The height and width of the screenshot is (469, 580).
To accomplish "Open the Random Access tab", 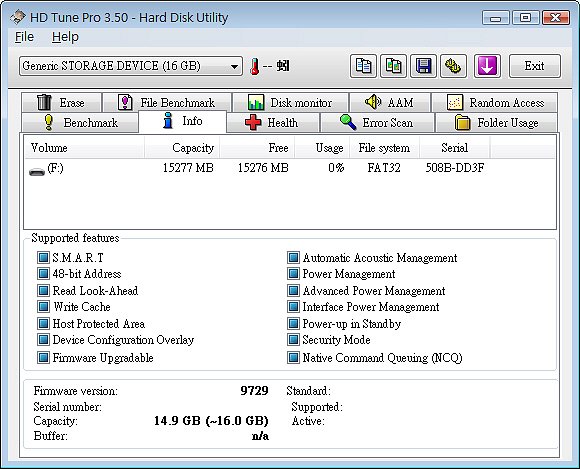I will coord(495,102).
